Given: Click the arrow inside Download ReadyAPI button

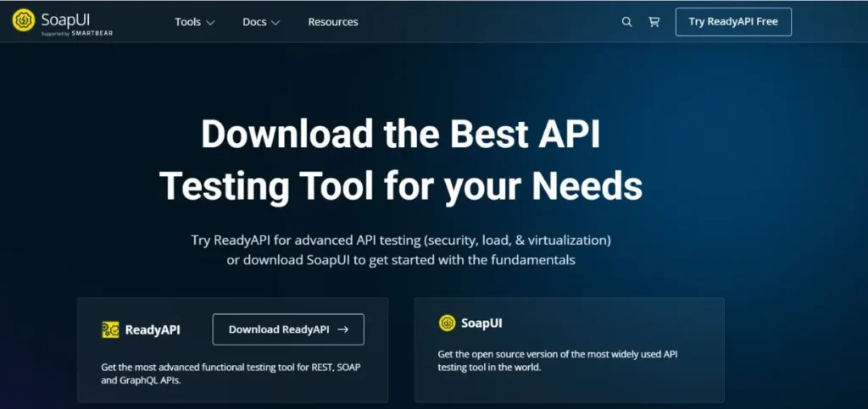Looking at the screenshot, I should (342, 329).
